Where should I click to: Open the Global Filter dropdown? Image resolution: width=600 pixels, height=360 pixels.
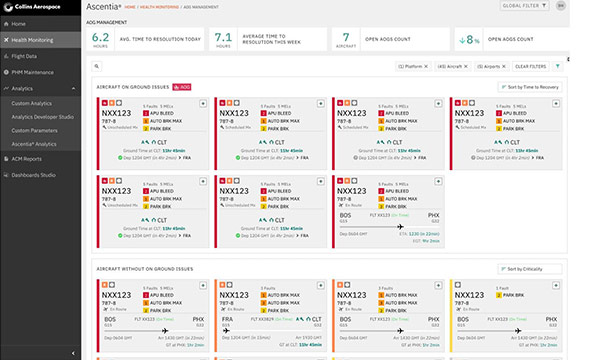525,6
